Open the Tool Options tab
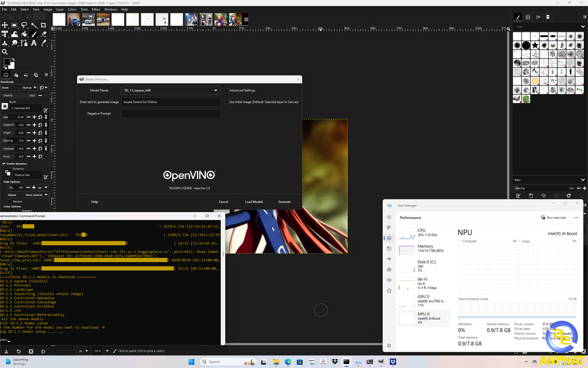This screenshot has width=588, height=368. pyautogui.click(x=6, y=75)
